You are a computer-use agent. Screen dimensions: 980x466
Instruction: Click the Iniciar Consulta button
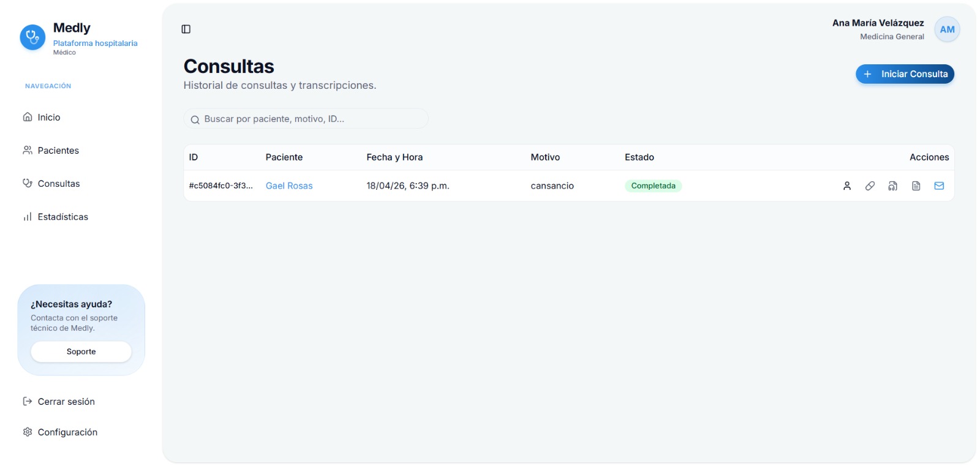[905, 74]
